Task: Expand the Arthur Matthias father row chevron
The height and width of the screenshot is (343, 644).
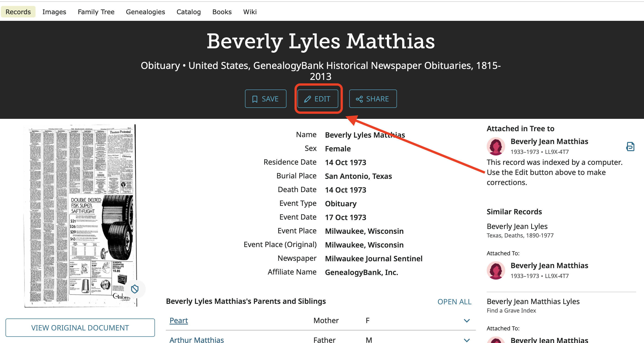Action: (467, 340)
